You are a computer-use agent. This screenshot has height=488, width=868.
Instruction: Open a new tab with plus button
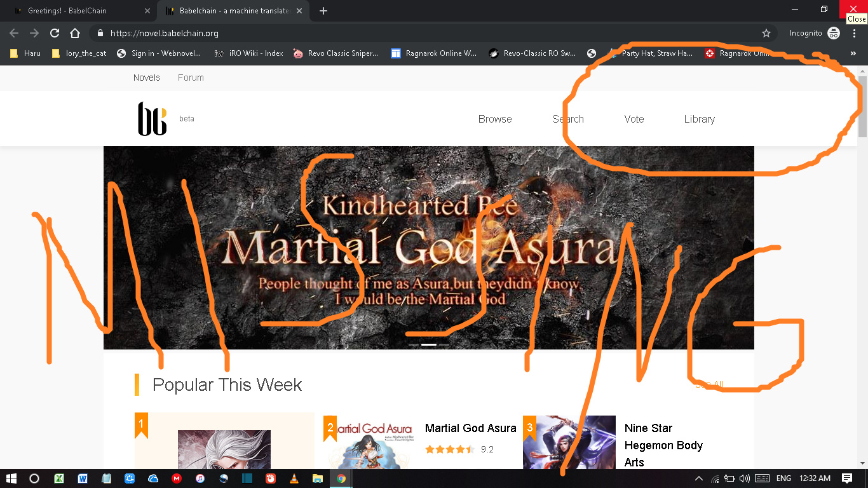click(323, 11)
